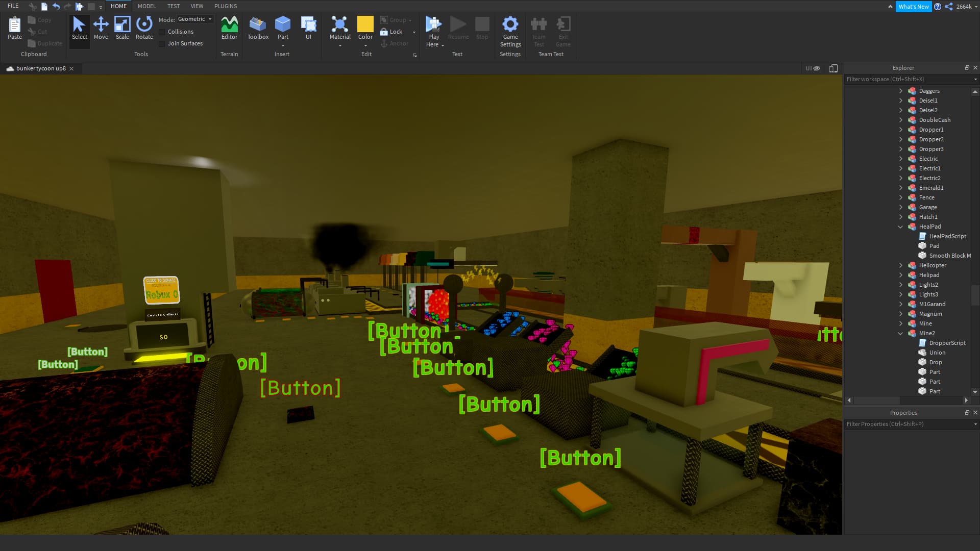Open the Toolbox
Viewport: 980px width, 551px height.
pyautogui.click(x=258, y=28)
